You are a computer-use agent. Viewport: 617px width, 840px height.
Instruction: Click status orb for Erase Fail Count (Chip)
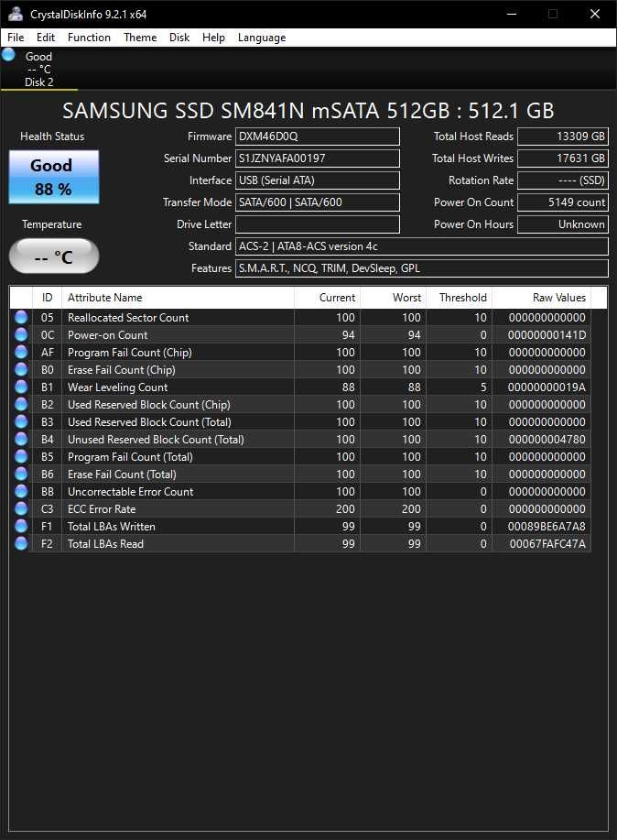point(21,370)
